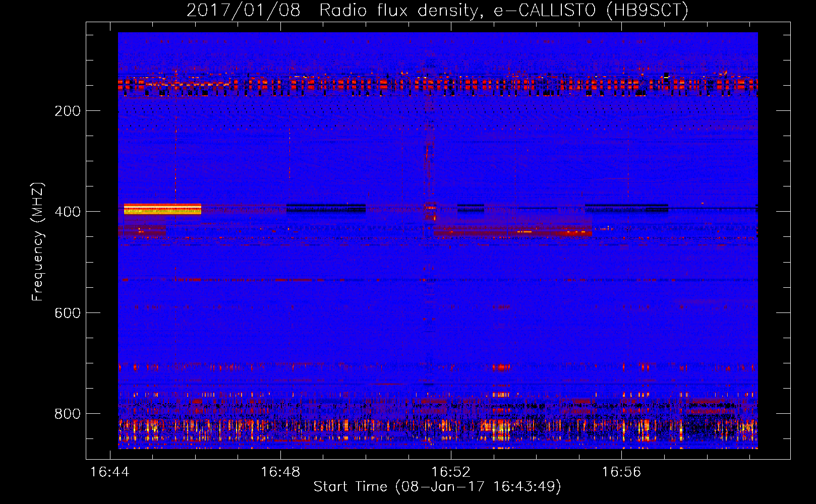816x504 pixels.
Task: Click the '16:56' time tick label
Action: coord(621,472)
